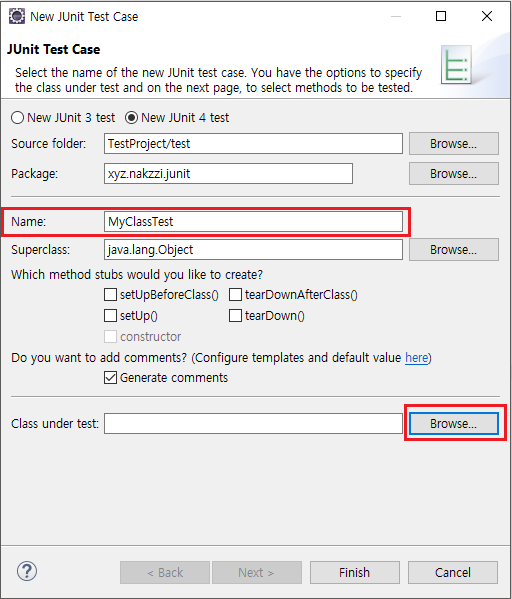Click the JUnit test case banner icon
The height and width of the screenshot is (599, 512).
pyautogui.click(x=456, y=65)
